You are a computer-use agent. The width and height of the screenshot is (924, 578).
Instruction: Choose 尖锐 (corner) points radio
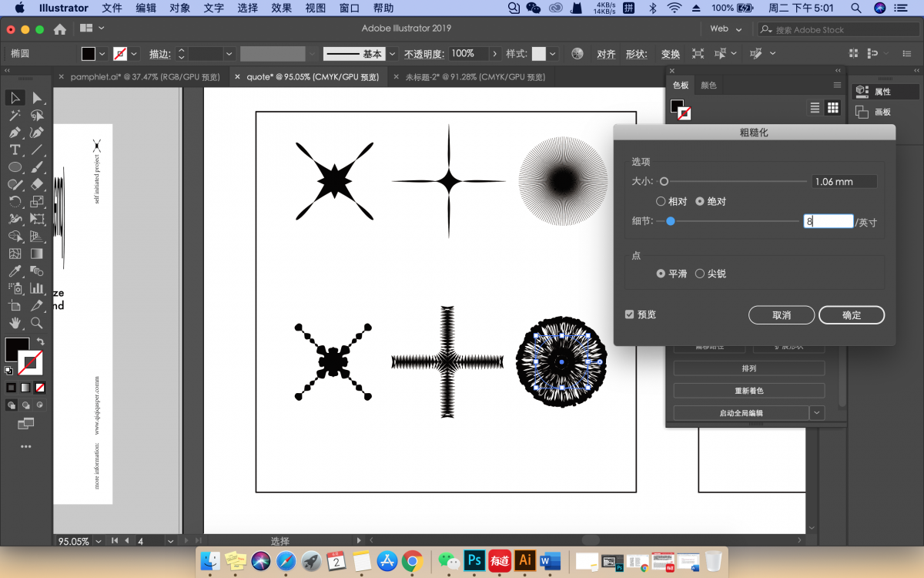pyautogui.click(x=700, y=274)
